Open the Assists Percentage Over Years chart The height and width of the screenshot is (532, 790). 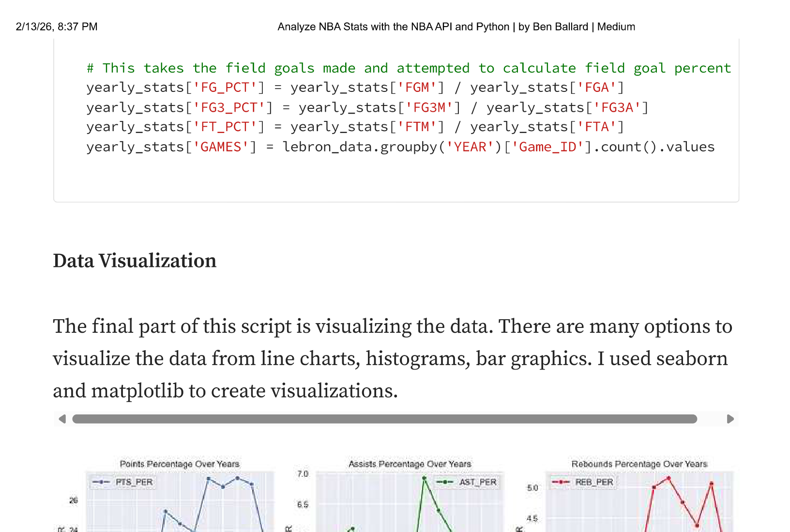click(x=410, y=503)
